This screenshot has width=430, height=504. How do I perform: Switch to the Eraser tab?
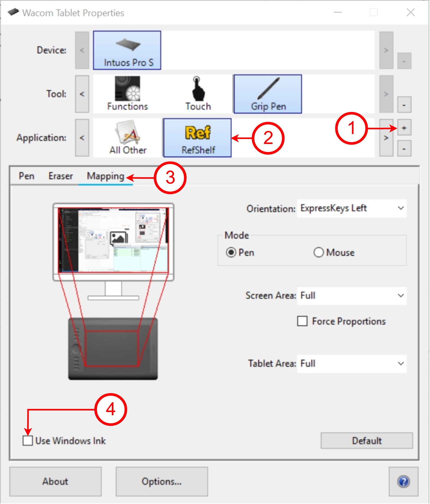60,176
